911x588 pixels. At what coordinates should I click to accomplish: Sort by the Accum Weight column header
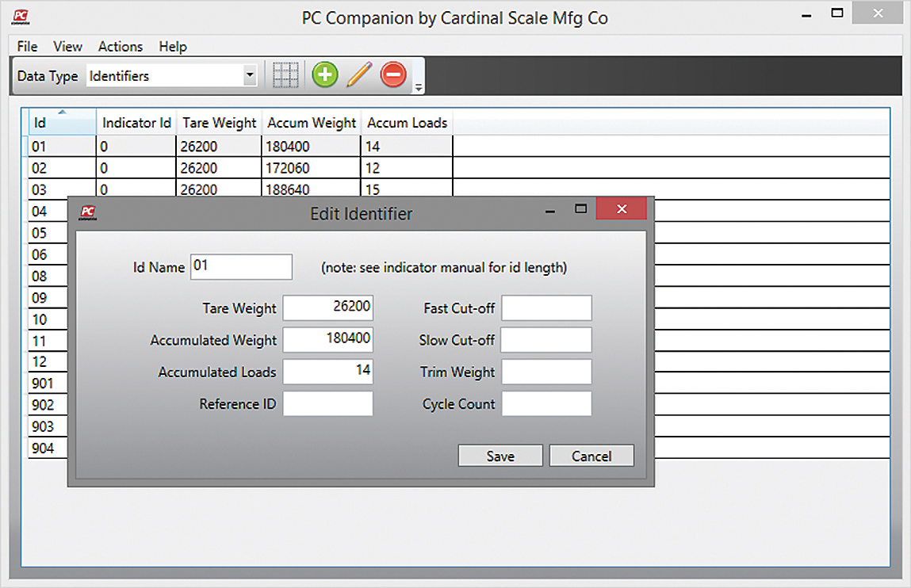tap(312, 123)
